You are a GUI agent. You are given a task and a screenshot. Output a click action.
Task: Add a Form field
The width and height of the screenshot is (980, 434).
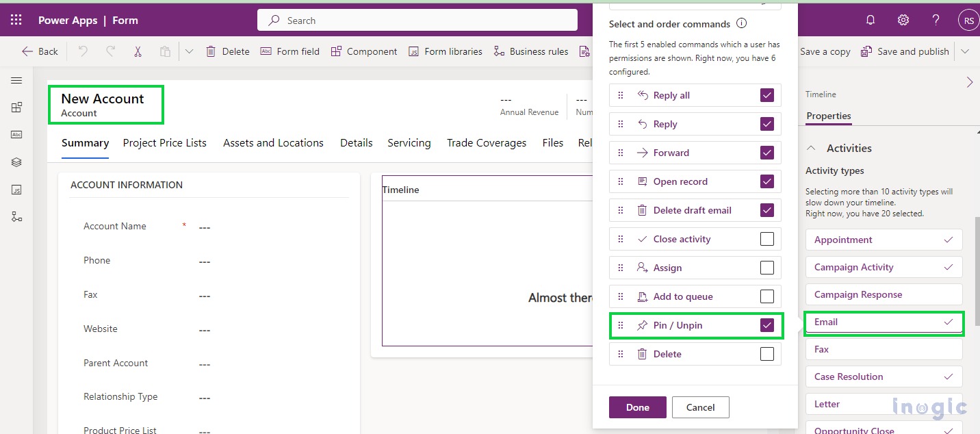290,51
